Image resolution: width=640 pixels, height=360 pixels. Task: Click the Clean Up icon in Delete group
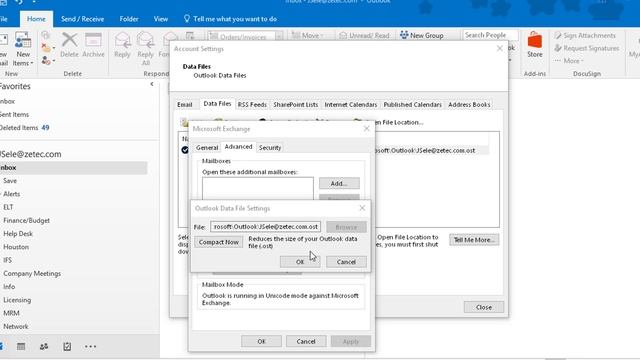[x=45, y=48]
